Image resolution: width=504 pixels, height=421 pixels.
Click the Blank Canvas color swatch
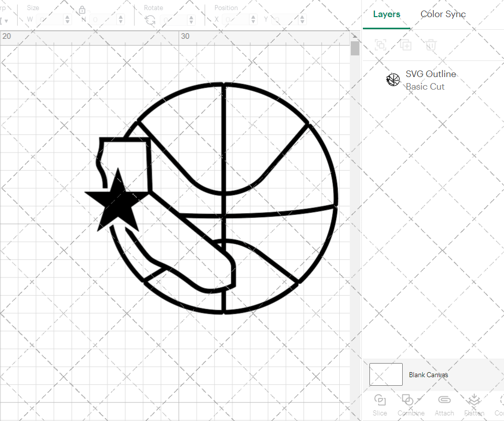click(x=386, y=374)
